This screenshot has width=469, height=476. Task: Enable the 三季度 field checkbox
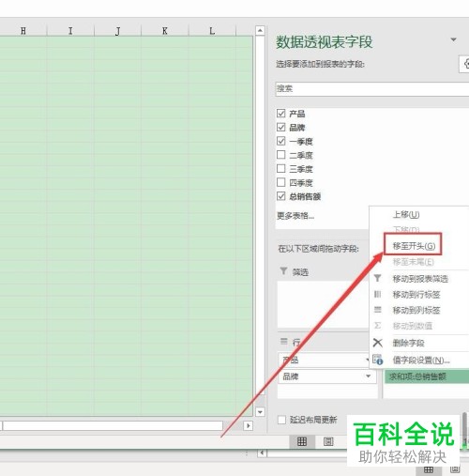coord(281,168)
